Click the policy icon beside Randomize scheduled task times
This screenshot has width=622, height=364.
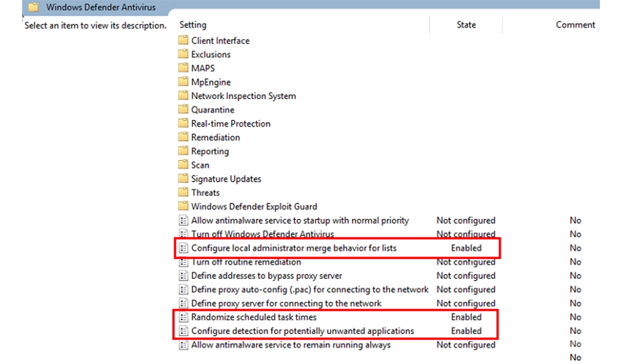(184, 317)
